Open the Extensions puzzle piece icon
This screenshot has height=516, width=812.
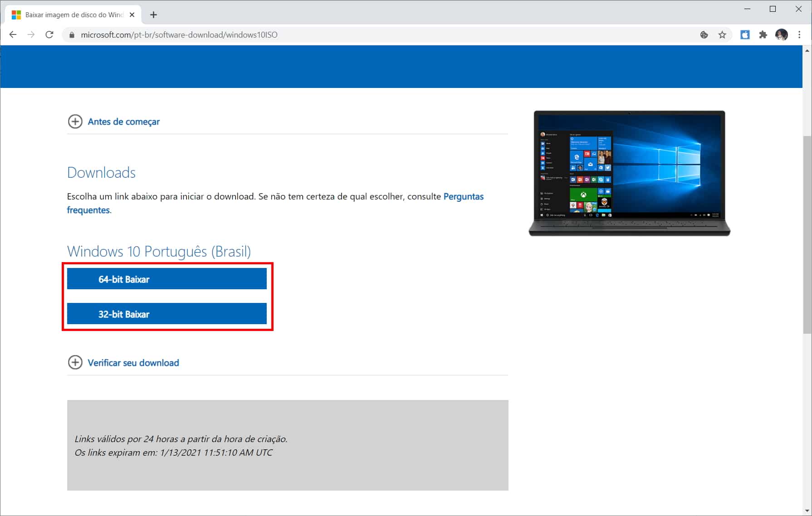click(763, 34)
